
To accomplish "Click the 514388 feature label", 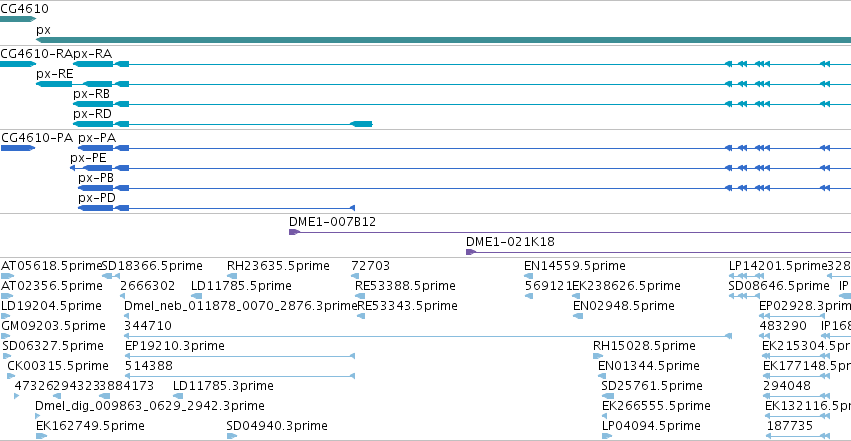I will tap(149, 366).
